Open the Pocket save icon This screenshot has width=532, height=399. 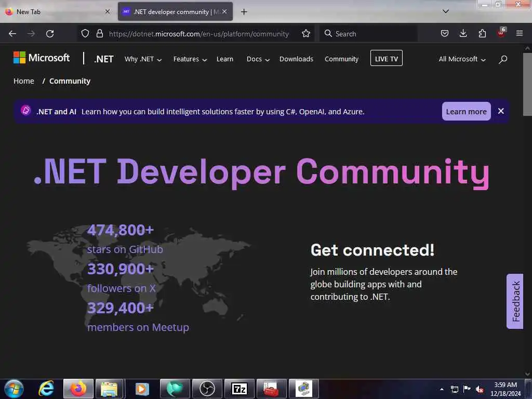pos(445,34)
